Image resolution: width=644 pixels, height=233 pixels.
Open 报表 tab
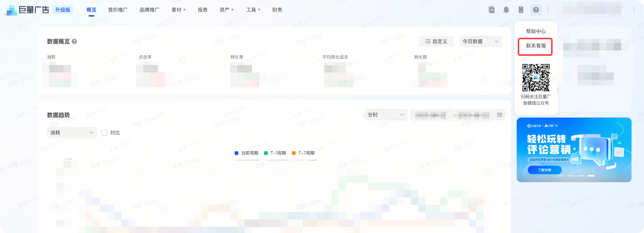[x=203, y=10]
